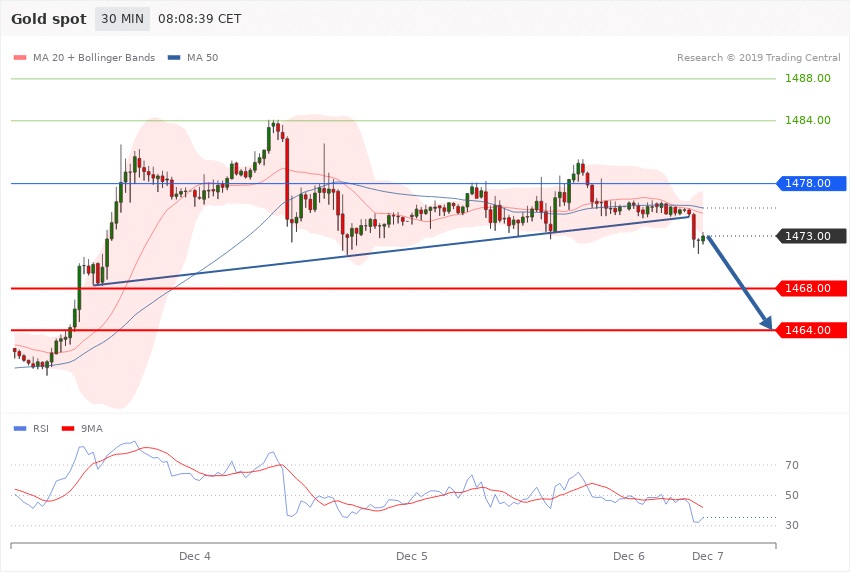This screenshot has width=850, height=576.
Task: Click the green 1484.00 resistance label
Action: click(x=808, y=121)
